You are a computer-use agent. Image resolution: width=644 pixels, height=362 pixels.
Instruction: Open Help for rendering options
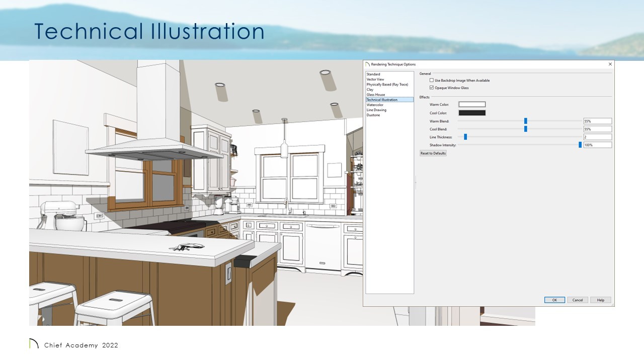(601, 300)
